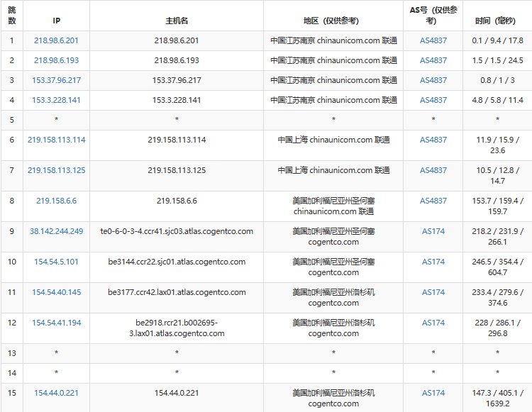
Task: Open IP address link 154.54.5.101
Action: 56,262
